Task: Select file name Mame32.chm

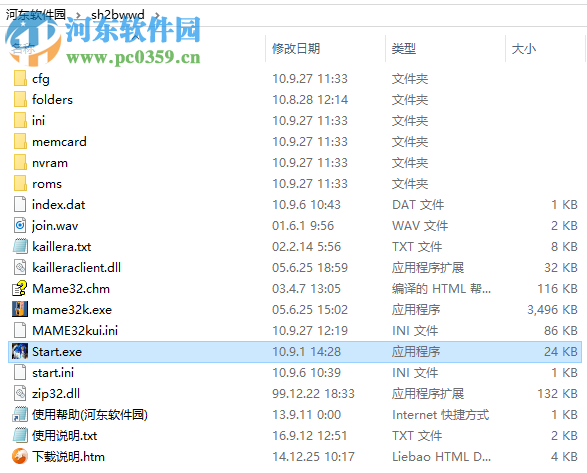Action: [x=71, y=288]
